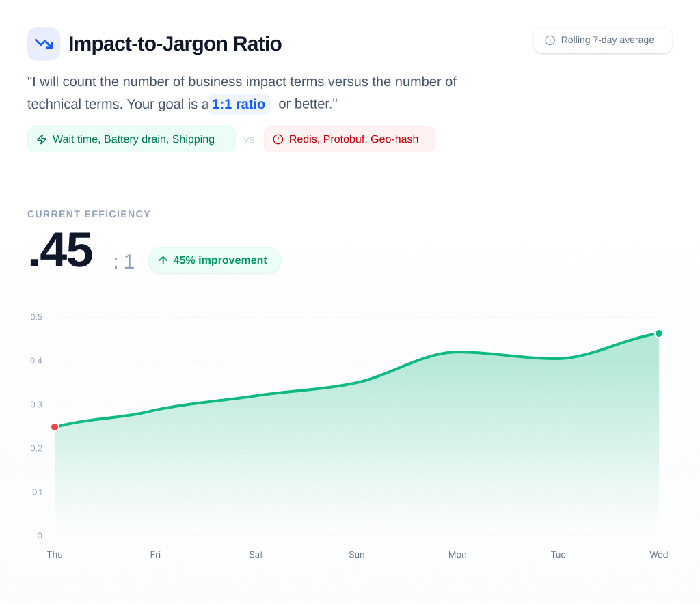
Task: Open the Rolling 7-day average control
Action: tap(602, 40)
